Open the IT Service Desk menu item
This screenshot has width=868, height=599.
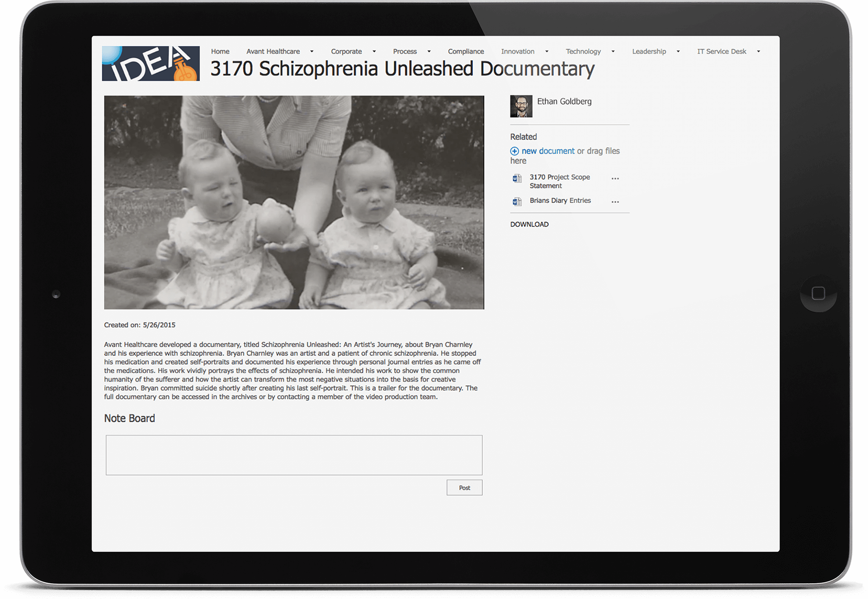722,51
